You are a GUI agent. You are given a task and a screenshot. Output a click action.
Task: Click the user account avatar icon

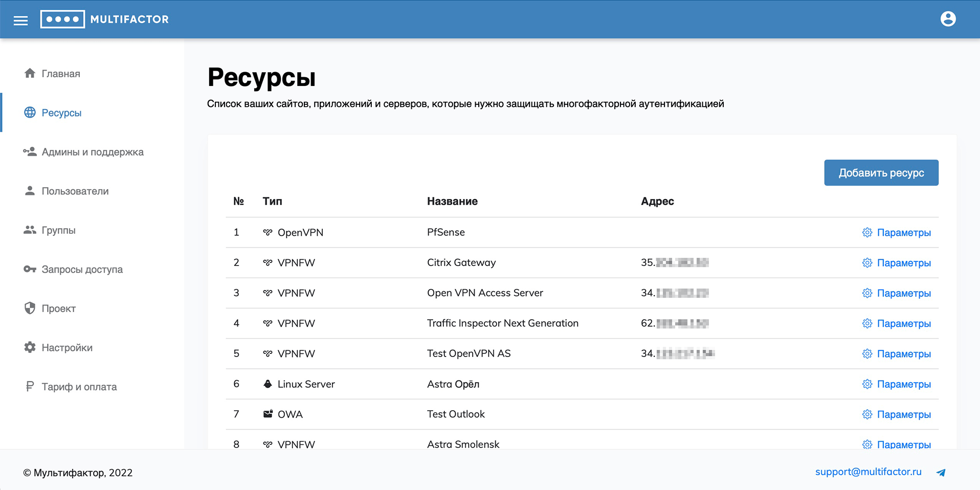tap(948, 19)
